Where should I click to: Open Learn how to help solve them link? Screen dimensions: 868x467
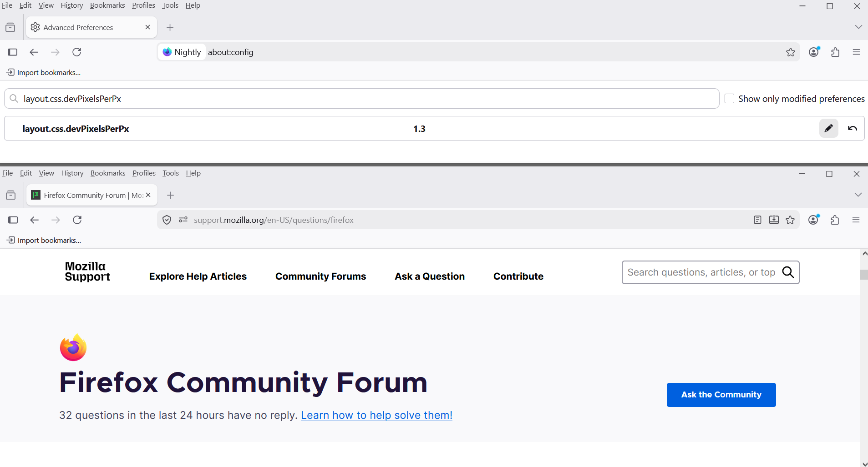coord(376,415)
